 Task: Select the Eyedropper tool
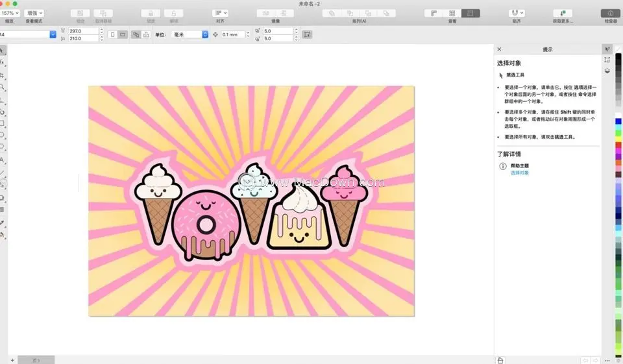coord(3,223)
